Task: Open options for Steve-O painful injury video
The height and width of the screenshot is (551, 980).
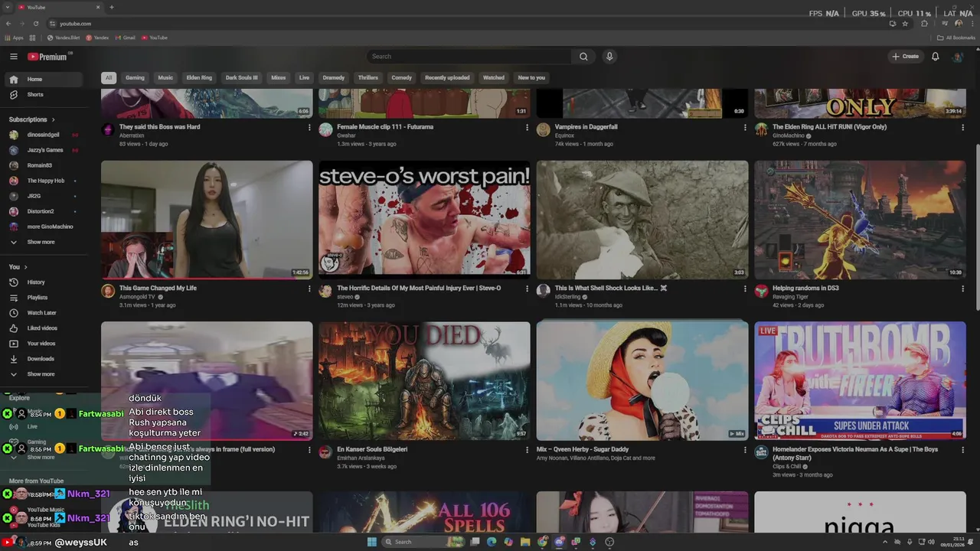Action: (x=527, y=289)
